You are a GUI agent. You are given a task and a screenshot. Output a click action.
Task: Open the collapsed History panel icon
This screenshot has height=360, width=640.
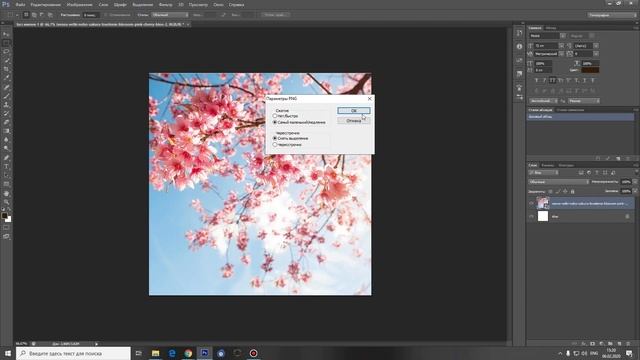(519, 33)
